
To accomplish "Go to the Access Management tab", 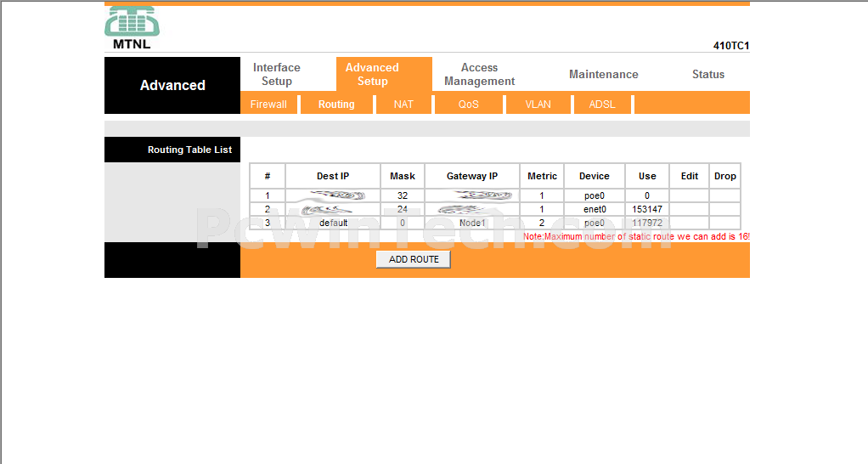I will [479, 74].
